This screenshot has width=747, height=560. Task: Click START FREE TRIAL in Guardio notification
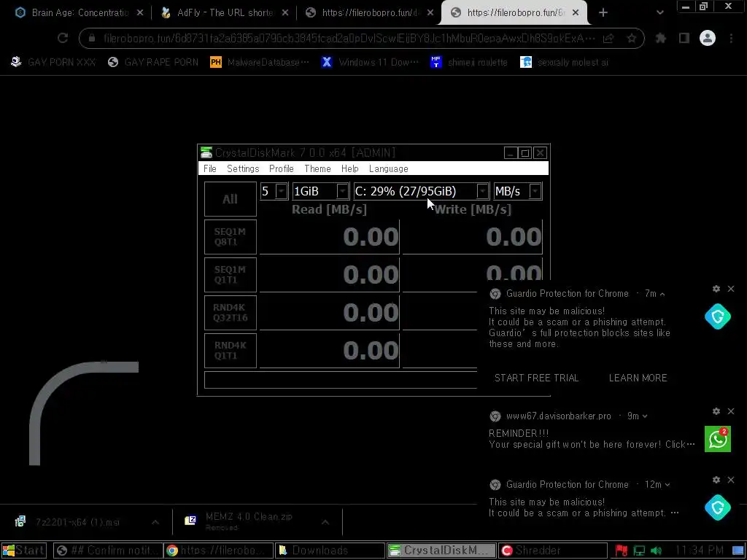536,378
